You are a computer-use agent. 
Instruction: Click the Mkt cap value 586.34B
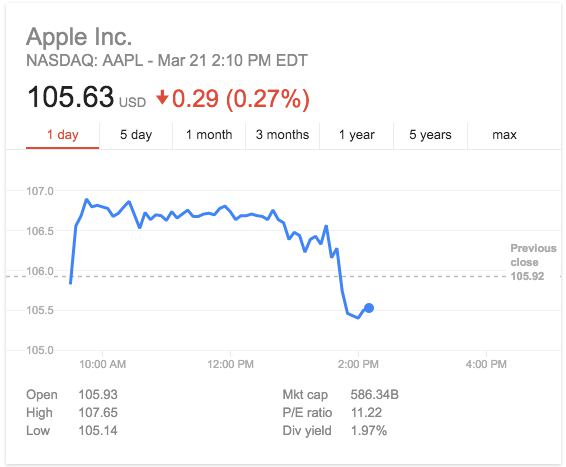(x=374, y=394)
